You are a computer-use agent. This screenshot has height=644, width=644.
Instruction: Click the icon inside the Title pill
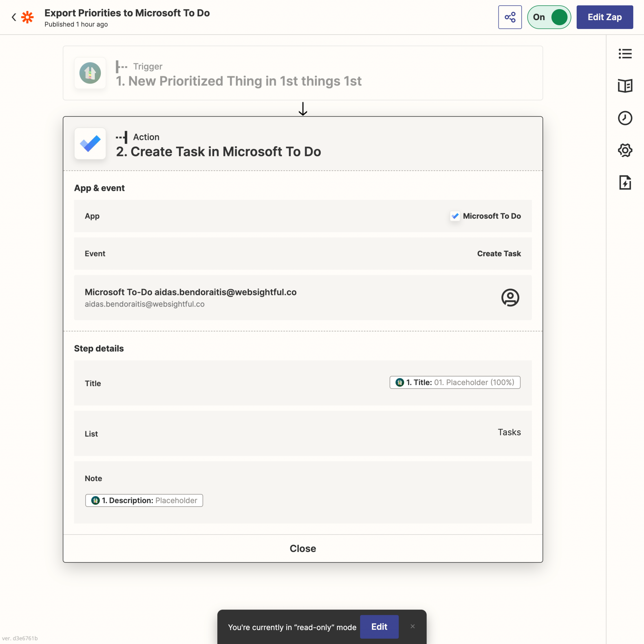400,382
